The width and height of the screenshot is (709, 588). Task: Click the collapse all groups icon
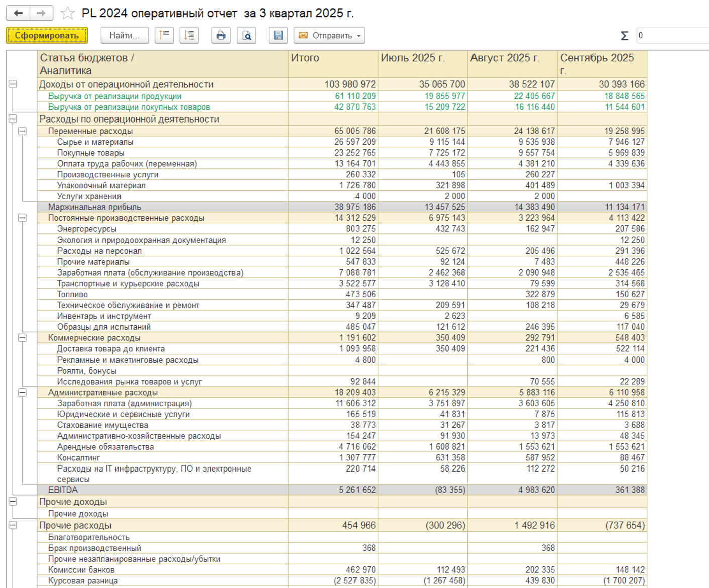tap(164, 35)
